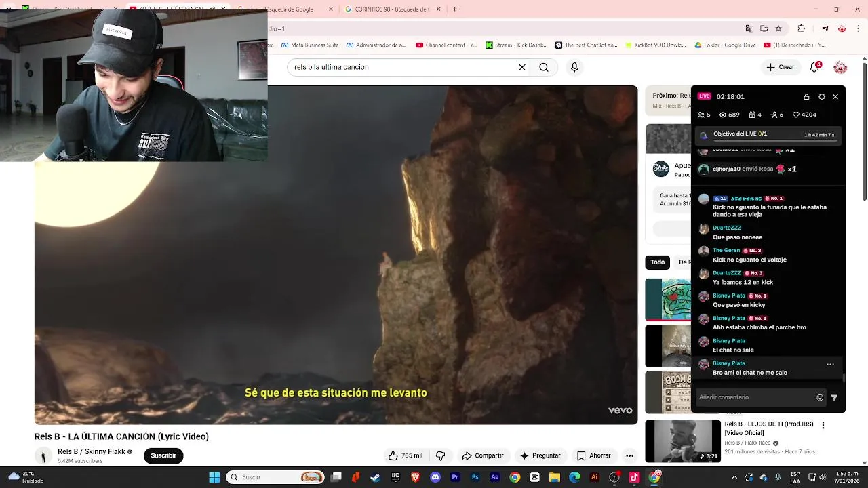Open YouTube notifications bell
Viewport: 868px width, 488px height.
click(x=814, y=67)
